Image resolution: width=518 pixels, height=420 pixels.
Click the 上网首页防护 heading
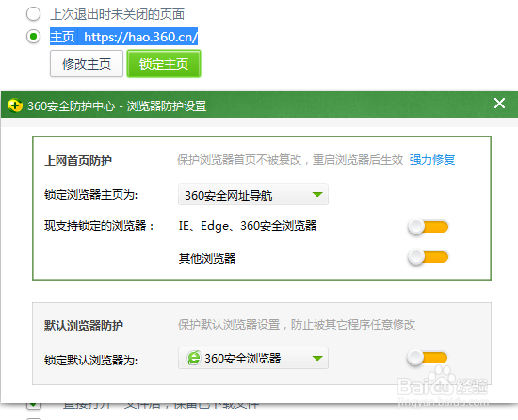(78, 161)
